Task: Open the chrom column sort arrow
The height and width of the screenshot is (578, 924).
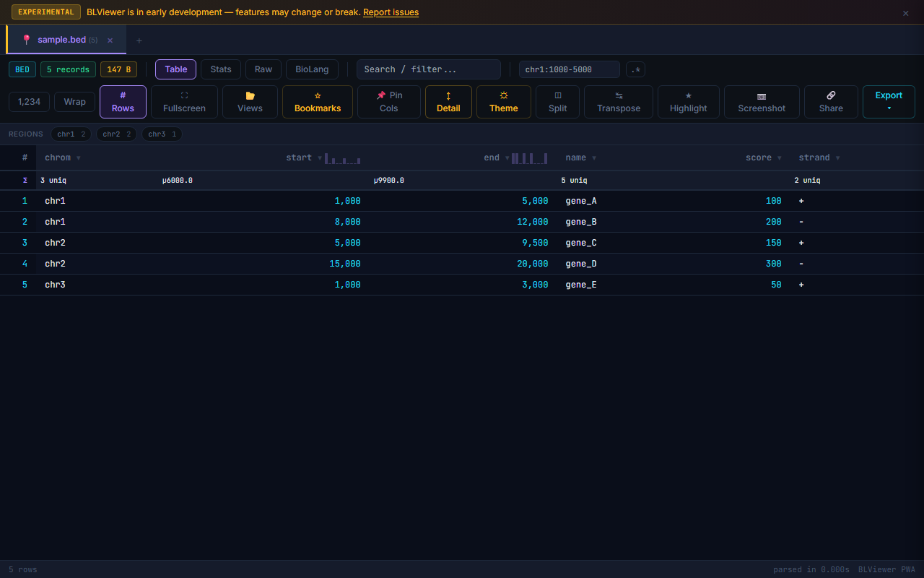Action: pyautogui.click(x=79, y=158)
